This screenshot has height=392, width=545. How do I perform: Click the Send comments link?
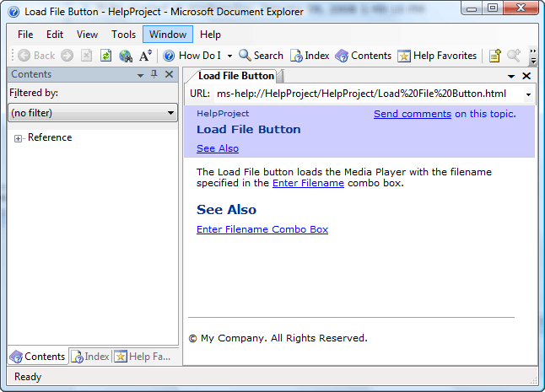coord(413,114)
